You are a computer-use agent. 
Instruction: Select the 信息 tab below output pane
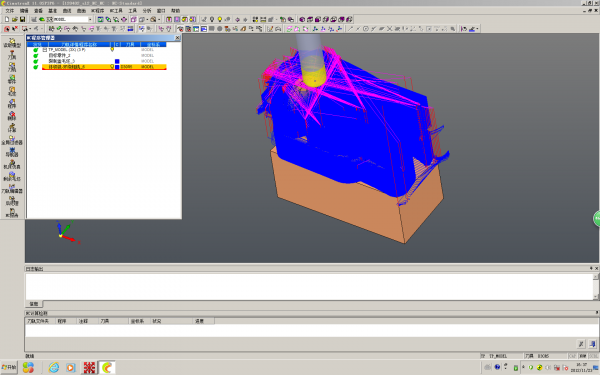(34, 304)
